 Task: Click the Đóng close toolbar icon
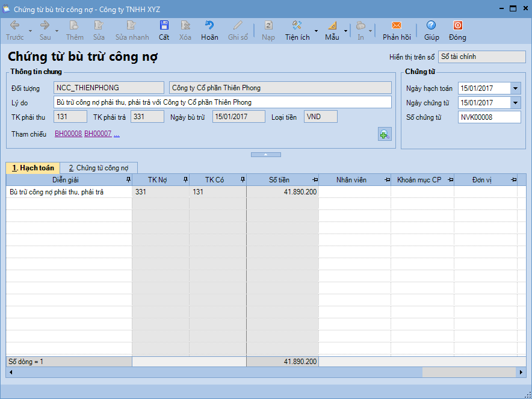point(457,26)
